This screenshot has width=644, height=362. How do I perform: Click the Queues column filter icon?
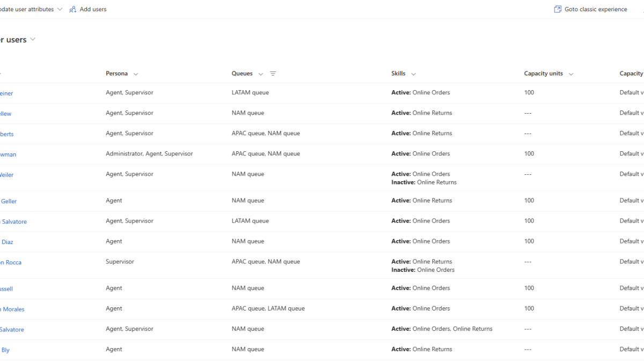[x=273, y=73]
